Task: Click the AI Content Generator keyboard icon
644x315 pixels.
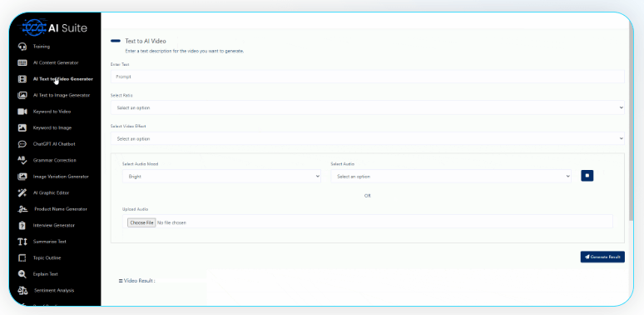Action: pyautogui.click(x=22, y=63)
